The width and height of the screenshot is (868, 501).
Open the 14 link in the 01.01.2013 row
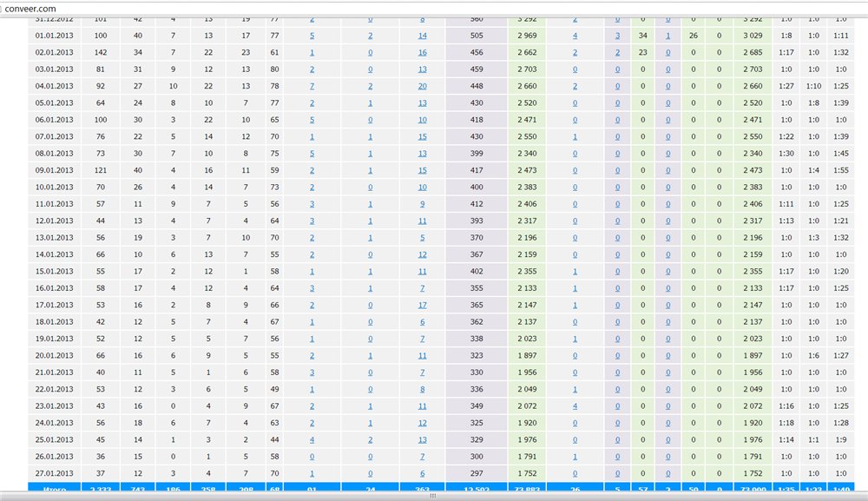point(423,36)
